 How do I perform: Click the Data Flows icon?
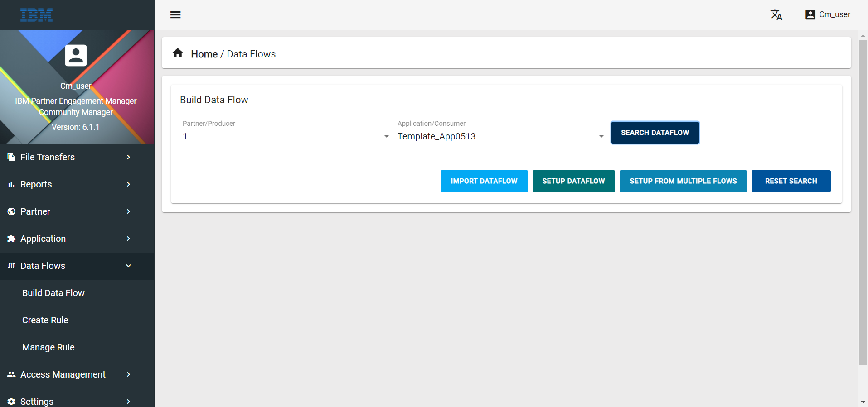pos(11,266)
